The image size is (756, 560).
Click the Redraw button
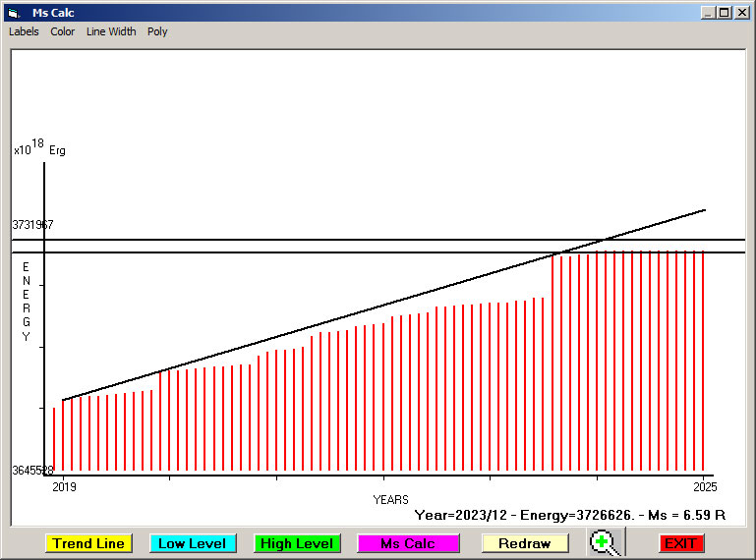(524, 543)
